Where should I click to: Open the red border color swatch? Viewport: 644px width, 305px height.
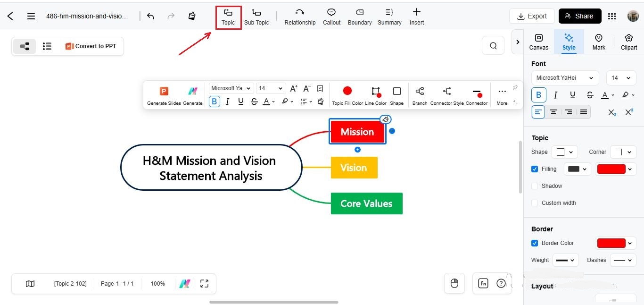pyautogui.click(x=616, y=243)
